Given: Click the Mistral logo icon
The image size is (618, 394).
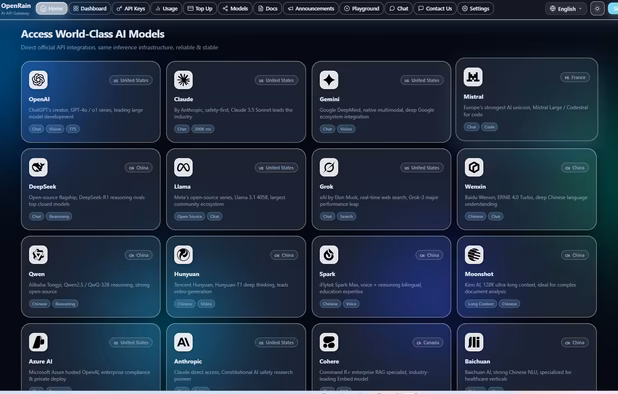Looking at the screenshot, I should 473,77.
